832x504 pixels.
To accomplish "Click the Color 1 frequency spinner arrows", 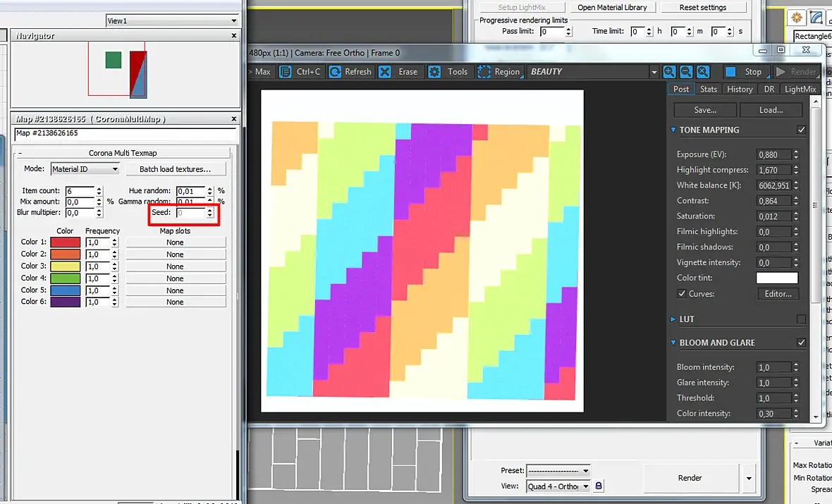I will click(115, 242).
